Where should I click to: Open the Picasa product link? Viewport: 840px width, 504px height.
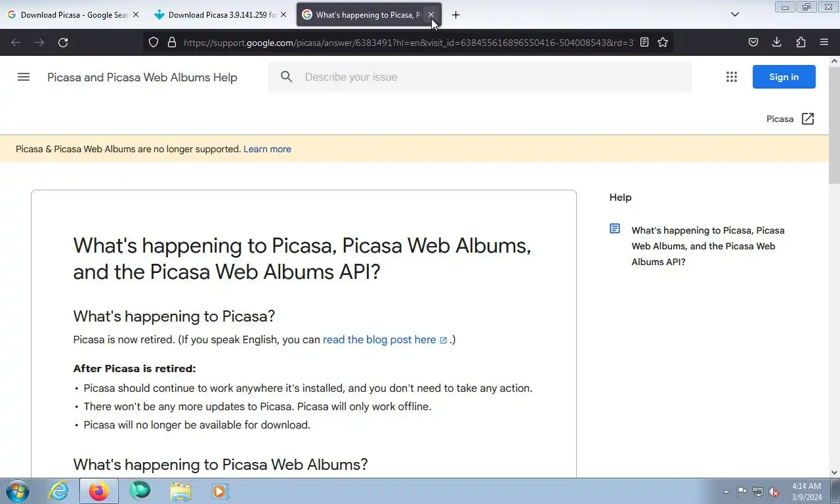pyautogui.click(x=780, y=119)
